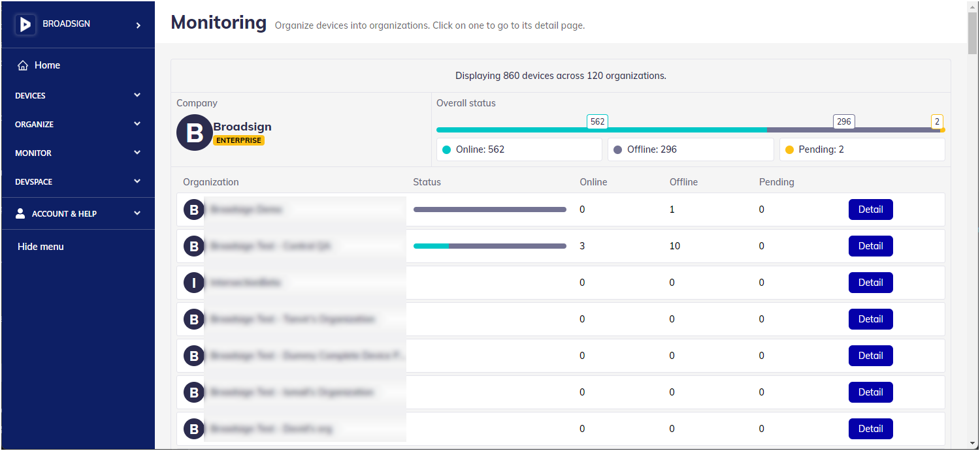Click the Broadsign logo in the sidebar
The image size is (980, 451).
[25, 25]
